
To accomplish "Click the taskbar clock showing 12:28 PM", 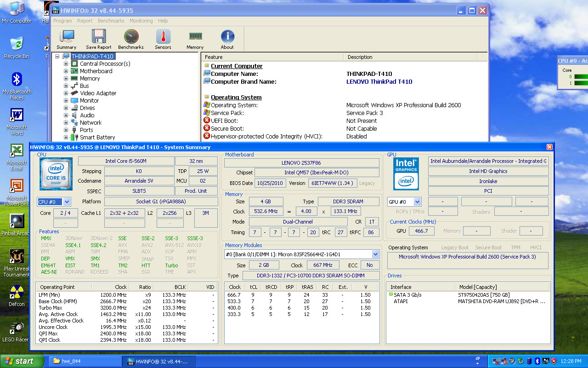I will tap(571, 362).
